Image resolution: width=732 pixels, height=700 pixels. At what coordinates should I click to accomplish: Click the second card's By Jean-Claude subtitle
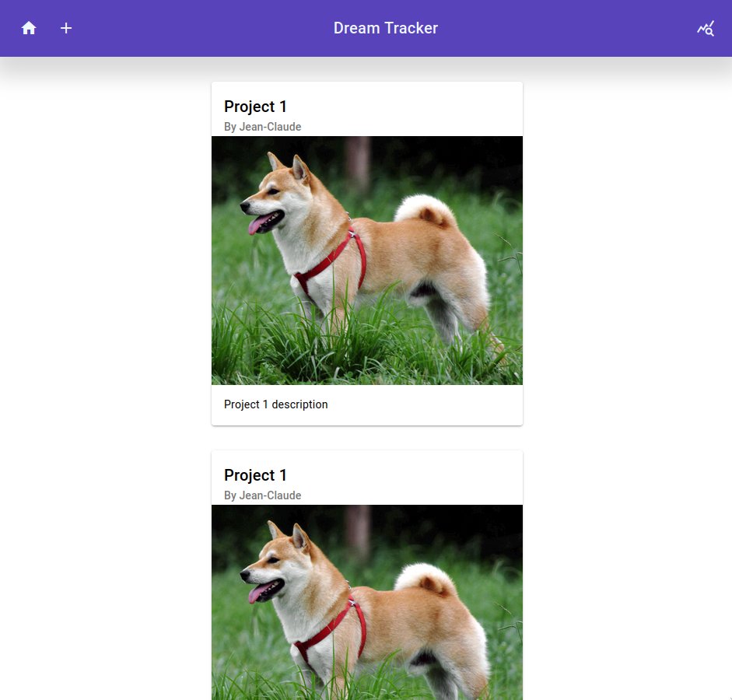(x=262, y=495)
